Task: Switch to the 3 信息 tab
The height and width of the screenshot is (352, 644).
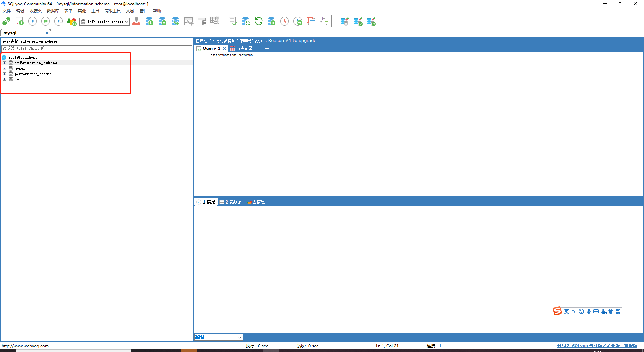Action: [256, 202]
